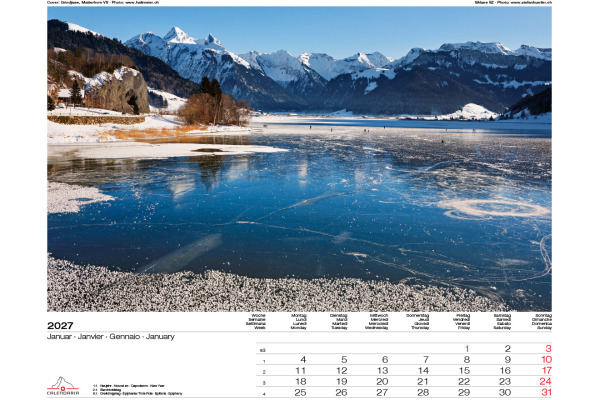Select Saturday date 30
The image size is (600, 400).
505,393
